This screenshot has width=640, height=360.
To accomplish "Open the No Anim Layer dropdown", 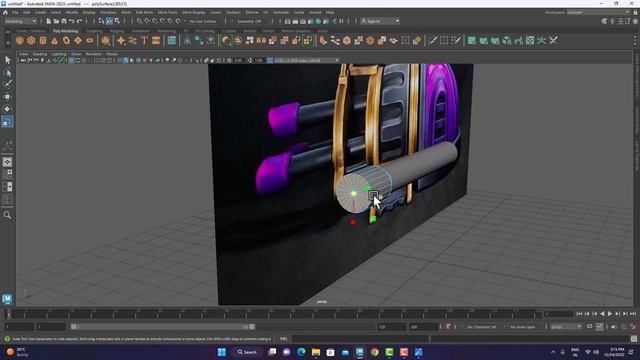I will 524,327.
